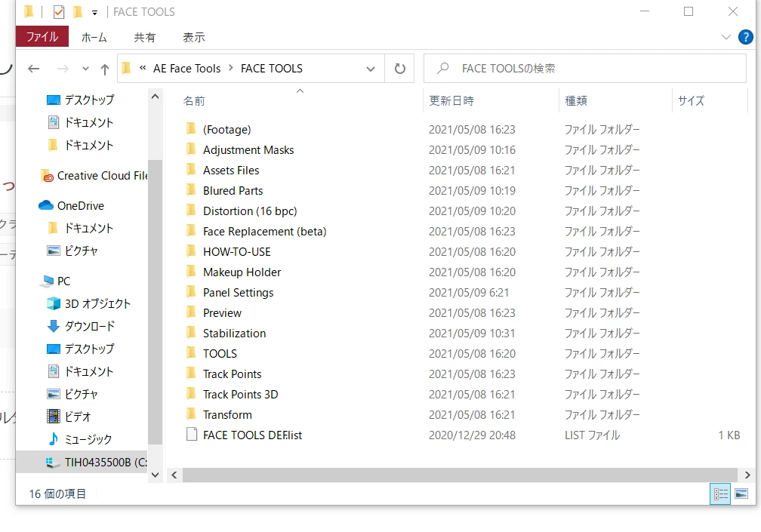Click the FACE TOOLSの検索 search field
Screen dimensions: 761x532
(585, 69)
